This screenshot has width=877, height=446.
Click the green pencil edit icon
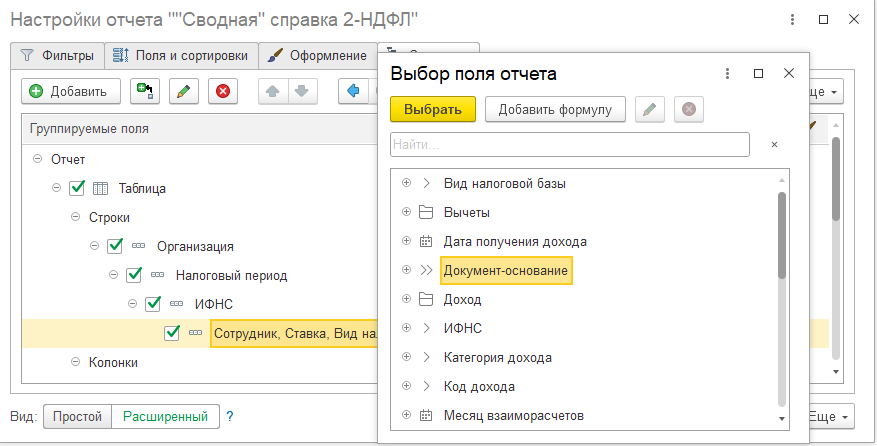[x=183, y=91]
